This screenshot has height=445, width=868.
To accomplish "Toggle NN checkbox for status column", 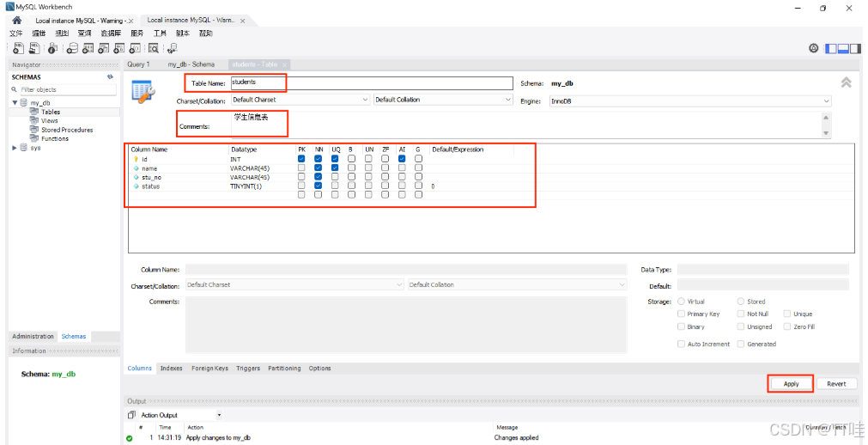I will (x=319, y=186).
